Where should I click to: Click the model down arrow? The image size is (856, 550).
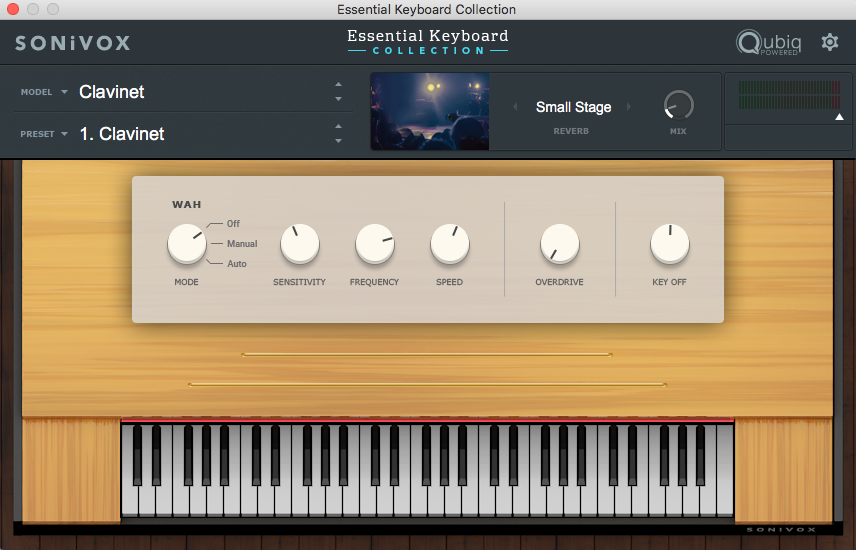click(338, 99)
